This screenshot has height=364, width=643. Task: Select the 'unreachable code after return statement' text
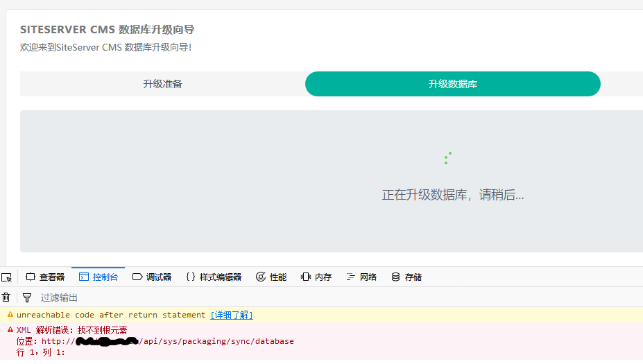coord(111,315)
